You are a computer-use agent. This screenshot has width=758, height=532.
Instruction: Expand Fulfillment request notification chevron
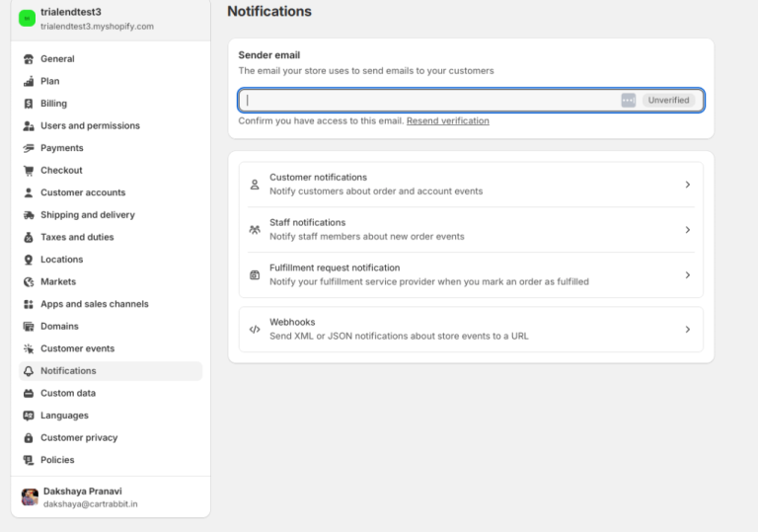pos(687,275)
